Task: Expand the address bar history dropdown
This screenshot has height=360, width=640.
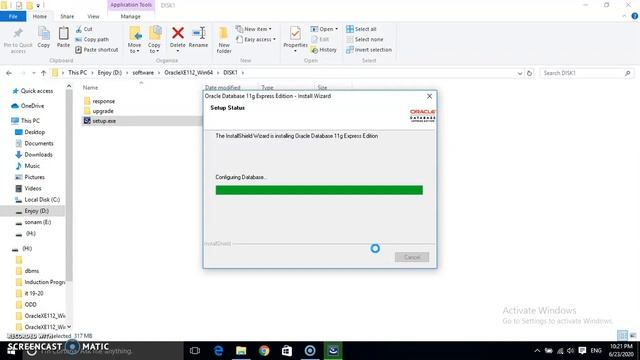Action: point(520,73)
